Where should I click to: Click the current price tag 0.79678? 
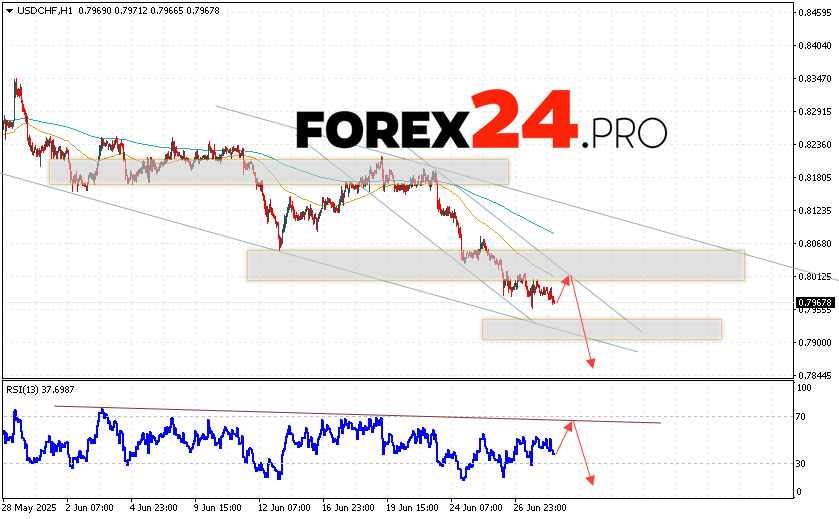(x=815, y=302)
